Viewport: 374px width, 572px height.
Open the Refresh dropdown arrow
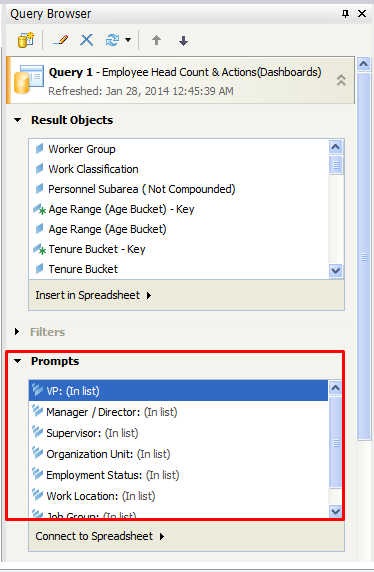point(128,40)
